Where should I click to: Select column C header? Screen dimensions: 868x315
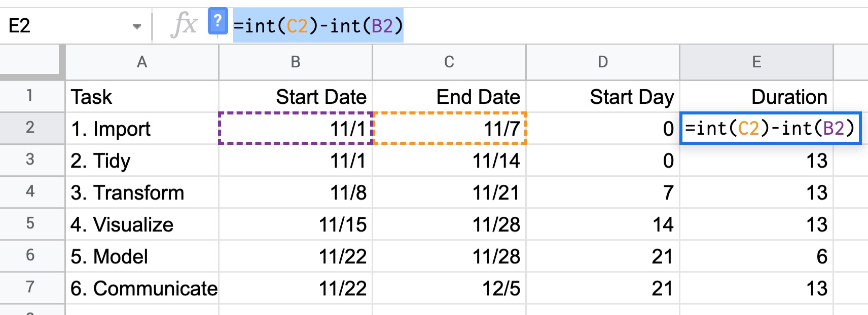point(449,62)
